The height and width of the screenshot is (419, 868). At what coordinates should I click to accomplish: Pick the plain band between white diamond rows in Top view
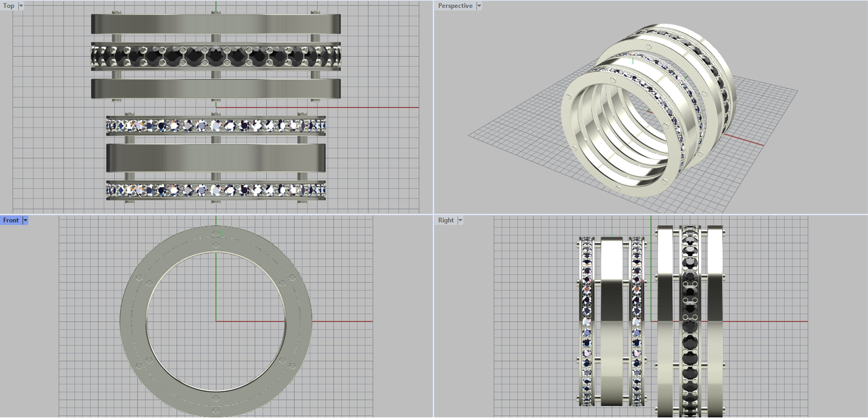[x=215, y=157]
